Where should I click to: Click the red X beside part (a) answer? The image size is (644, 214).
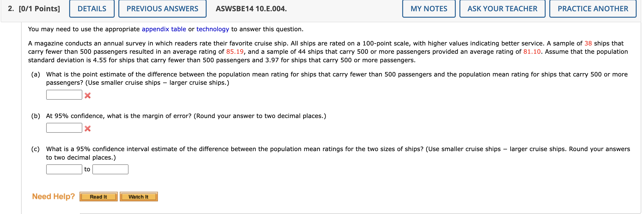[88, 95]
